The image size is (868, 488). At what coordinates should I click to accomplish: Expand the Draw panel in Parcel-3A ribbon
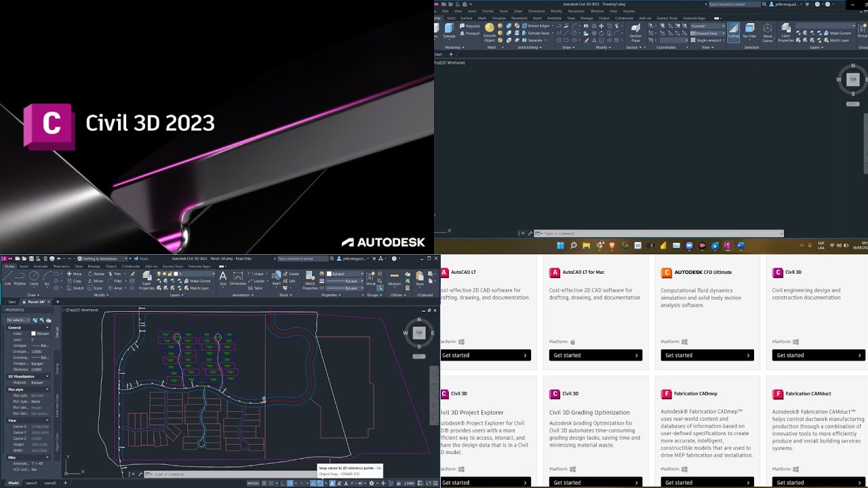point(33,295)
